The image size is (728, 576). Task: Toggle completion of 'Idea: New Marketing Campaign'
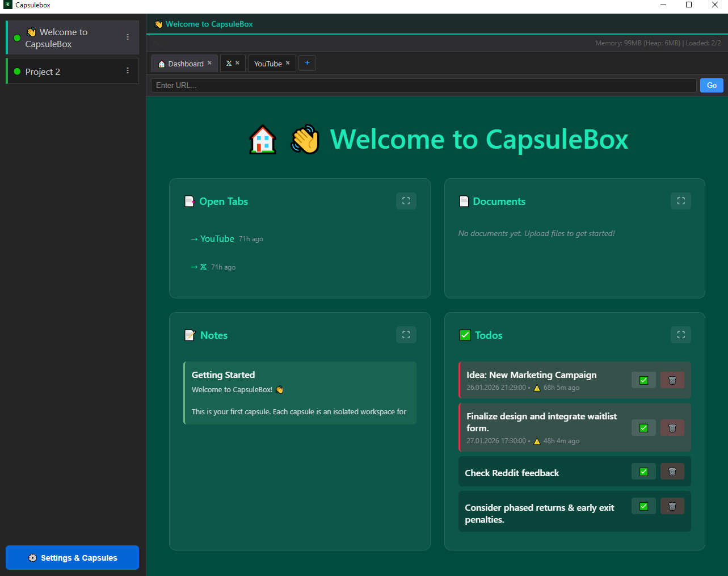[643, 380]
